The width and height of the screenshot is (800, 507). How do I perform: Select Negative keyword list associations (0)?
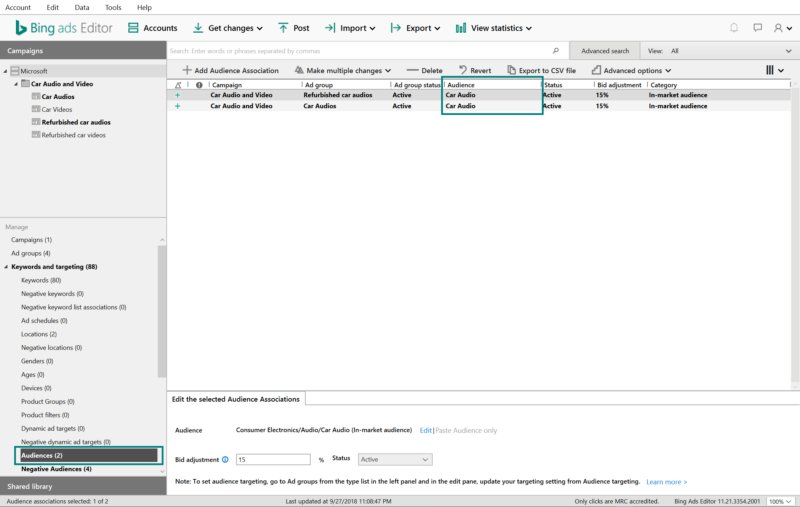[x=73, y=307]
